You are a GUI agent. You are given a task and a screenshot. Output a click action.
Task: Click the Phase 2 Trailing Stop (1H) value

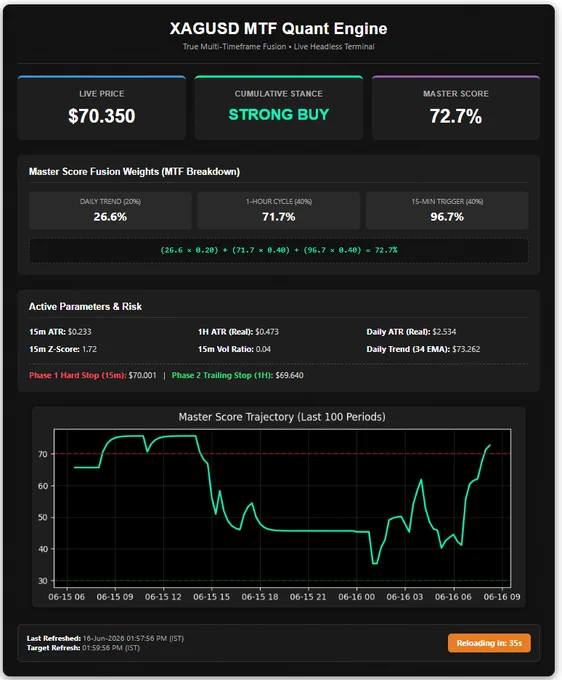pyautogui.click(x=289, y=375)
